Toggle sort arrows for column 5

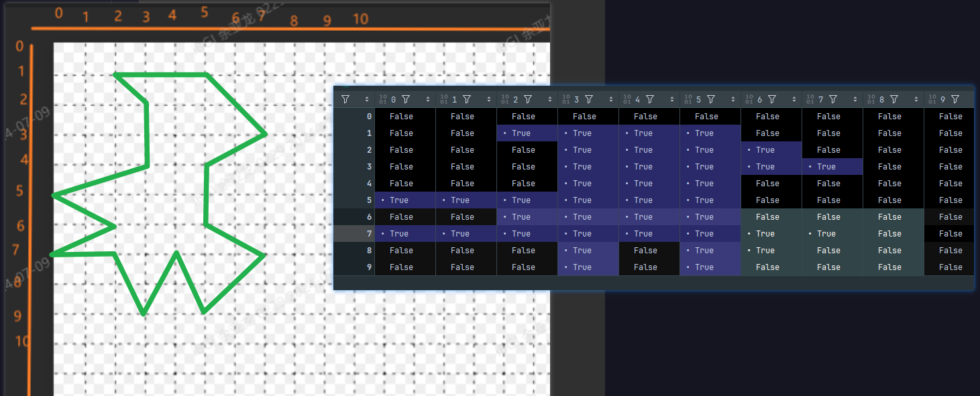[x=733, y=99]
